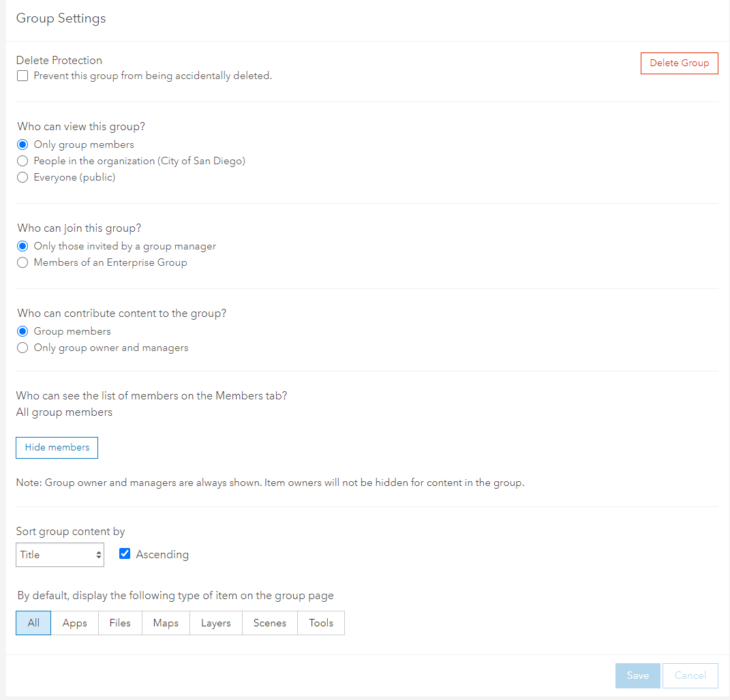Select the Layers item type
Image resolution: width=730 pixels, height=700 pixels.
216,623
